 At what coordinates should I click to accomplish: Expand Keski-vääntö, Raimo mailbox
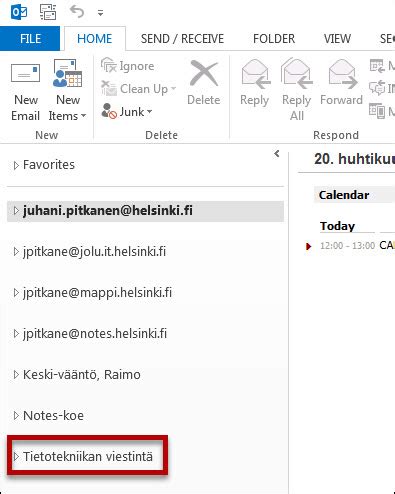[16, 375]
